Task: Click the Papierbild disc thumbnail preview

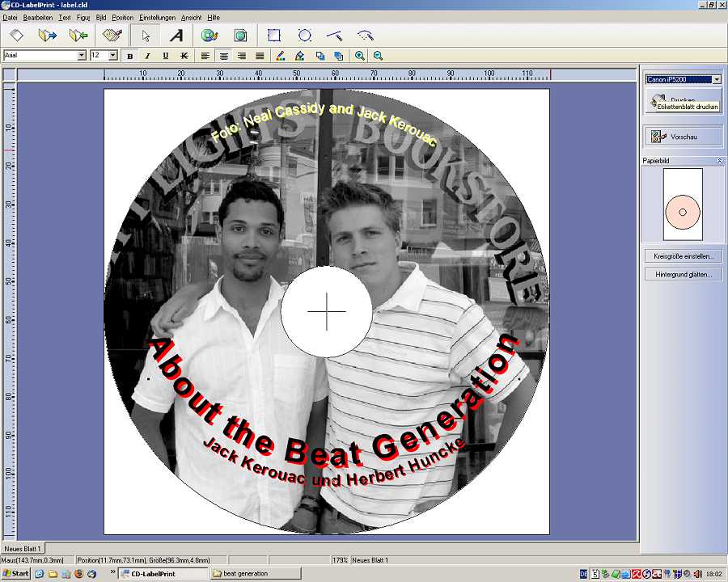Action: tap(683, 212)
